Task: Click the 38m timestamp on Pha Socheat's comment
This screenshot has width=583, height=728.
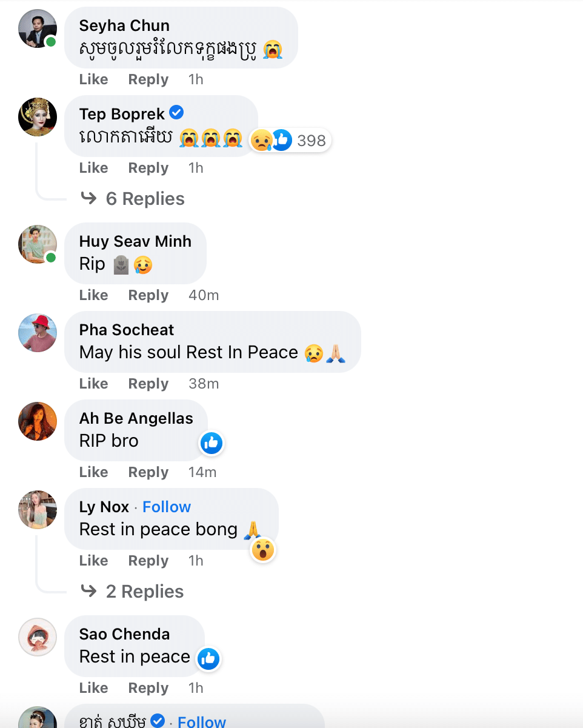Action: pos(204,384)
